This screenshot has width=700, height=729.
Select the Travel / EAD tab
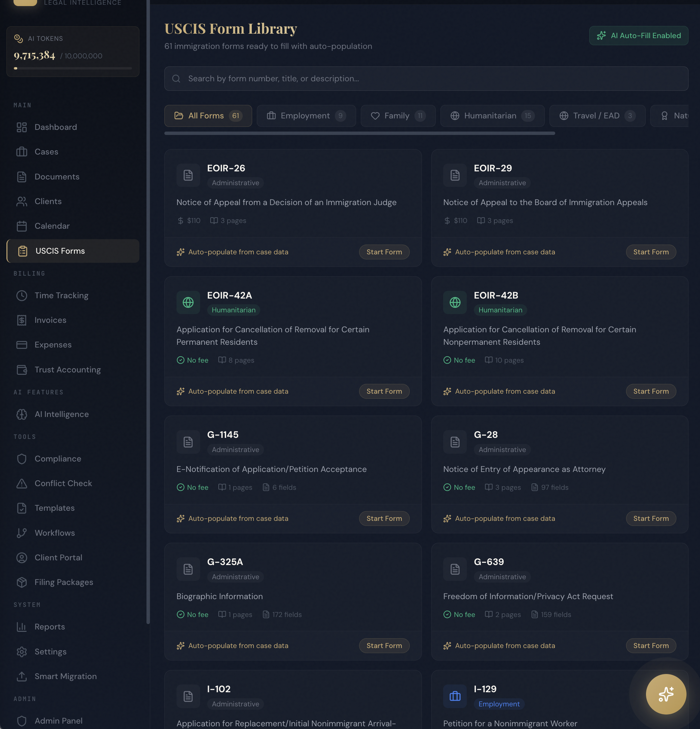(x=597, y=116)
